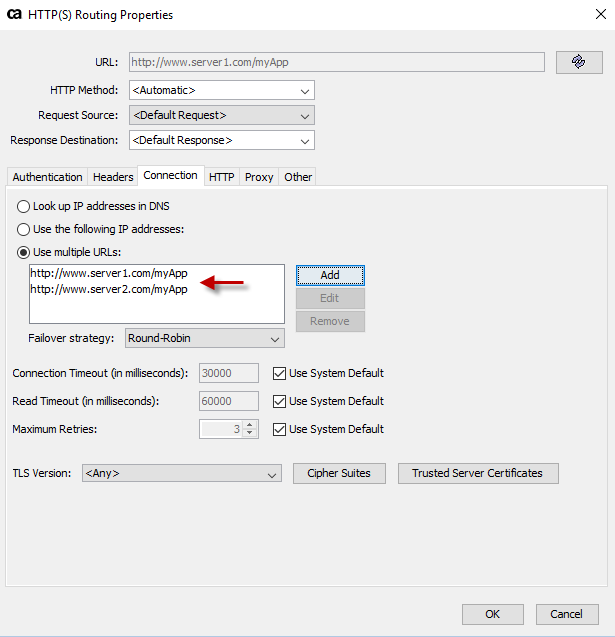The width and height of the screenshot is (615, 637).
Task: Click the Add button
Action: (330, 275)
